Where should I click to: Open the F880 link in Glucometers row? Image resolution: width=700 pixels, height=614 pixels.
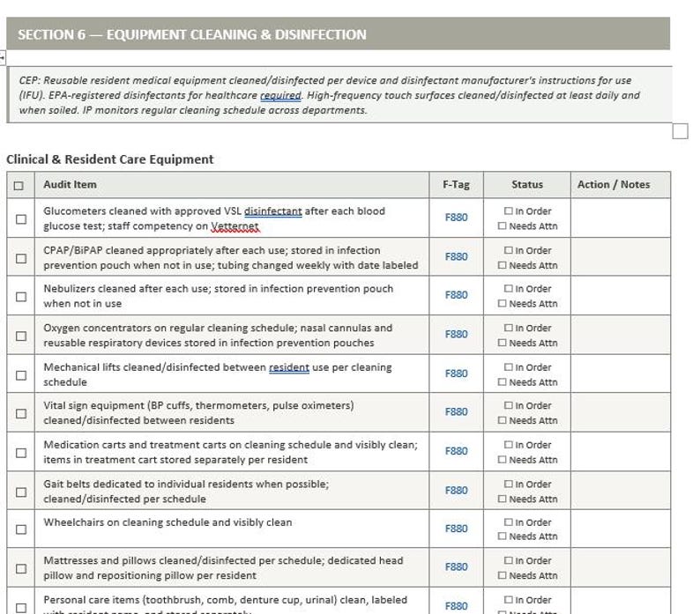tap(457, 218)
